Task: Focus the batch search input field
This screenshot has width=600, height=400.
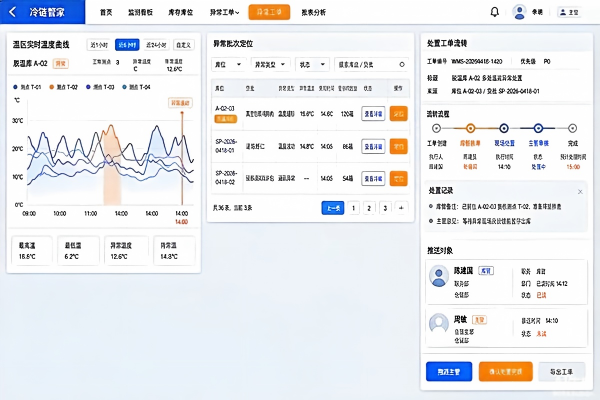Action: [x=371, y=65]
